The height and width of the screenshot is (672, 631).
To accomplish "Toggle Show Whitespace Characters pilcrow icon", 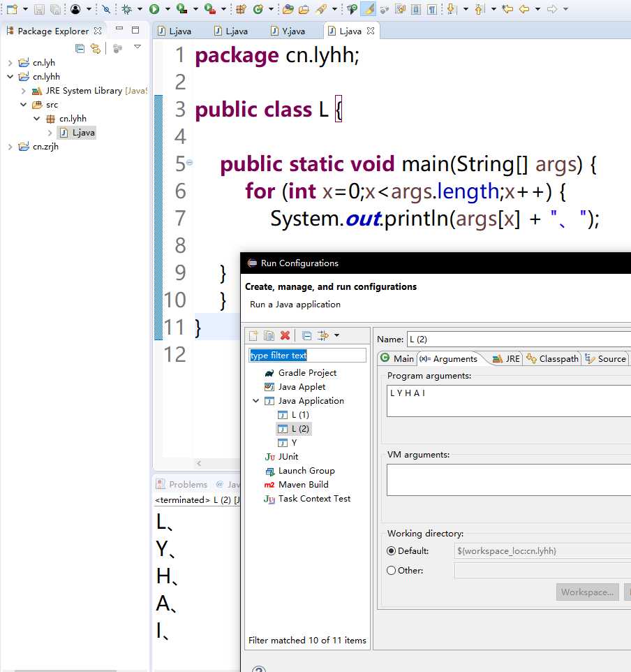I will [432, 9].
